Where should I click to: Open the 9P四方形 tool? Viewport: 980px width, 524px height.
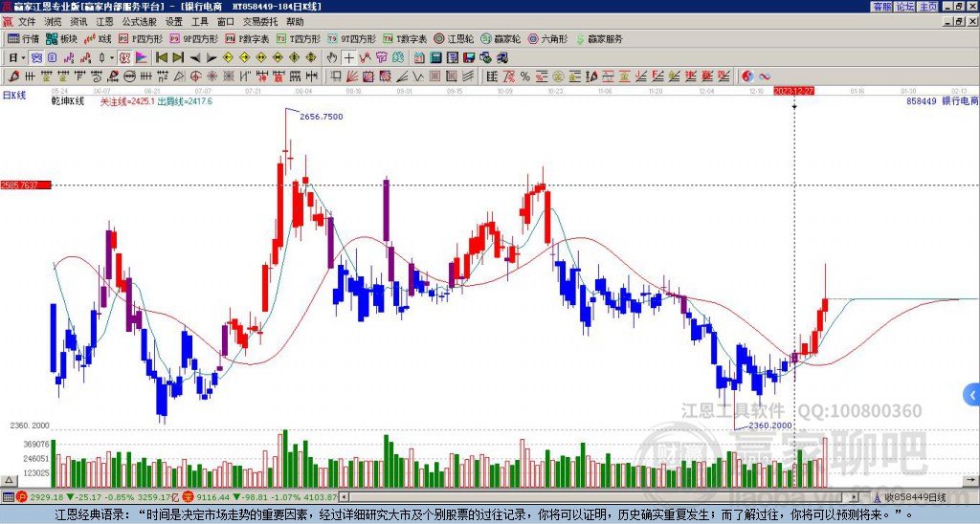pos(193,38)
